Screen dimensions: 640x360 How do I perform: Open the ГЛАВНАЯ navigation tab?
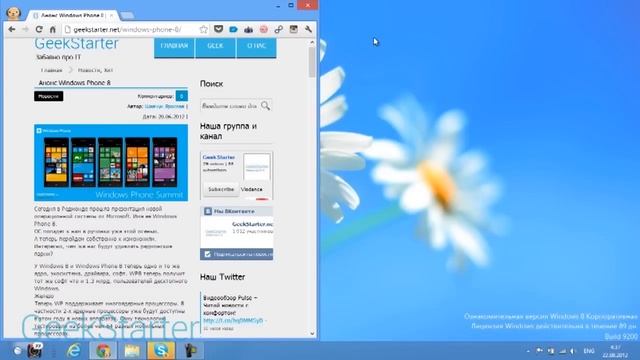pyautogui.click(x=174, y=47)
